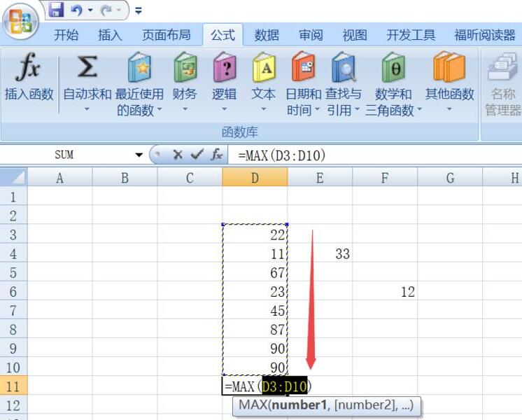Image resolution: width=522 pixels, height=420 pixels.
Task: Click the 插入函数 fx icon
Action: point(28,66)
